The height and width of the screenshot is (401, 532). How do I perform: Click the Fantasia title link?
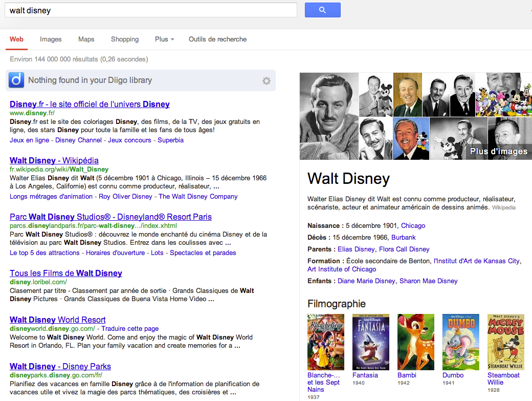(365, 375)
